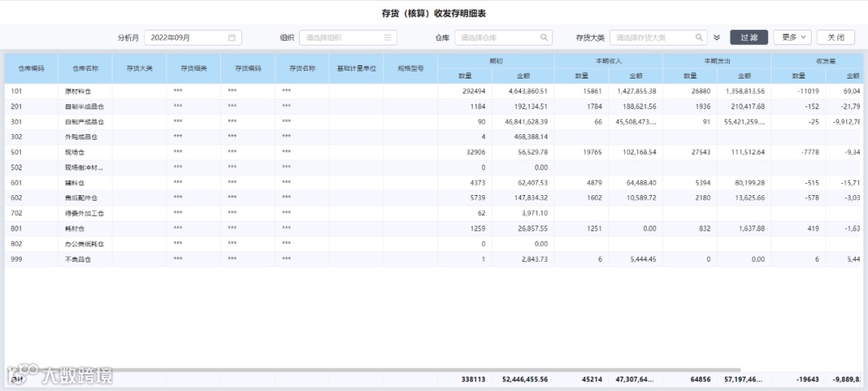This screenshot has width=868, height=391.
Task: Select the 不良品仓 row name
Action: 77,259
